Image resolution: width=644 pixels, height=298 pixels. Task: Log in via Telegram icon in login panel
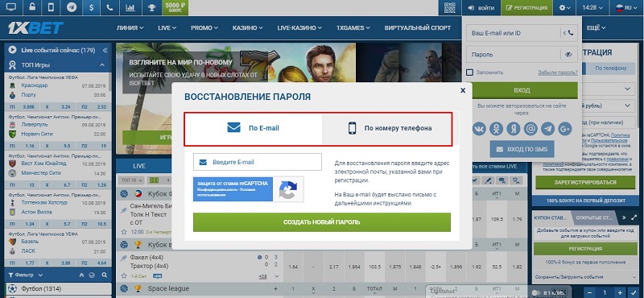tap(548, 129)
